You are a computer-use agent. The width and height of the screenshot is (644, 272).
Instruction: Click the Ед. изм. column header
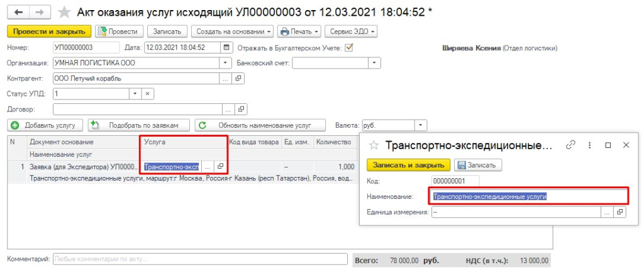(297, 142)
